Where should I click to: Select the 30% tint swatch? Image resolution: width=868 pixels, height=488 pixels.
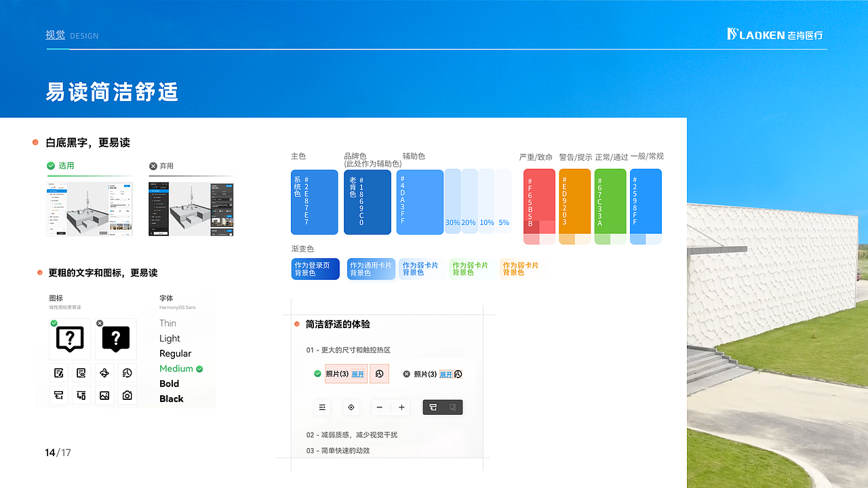tap(452, 202)
